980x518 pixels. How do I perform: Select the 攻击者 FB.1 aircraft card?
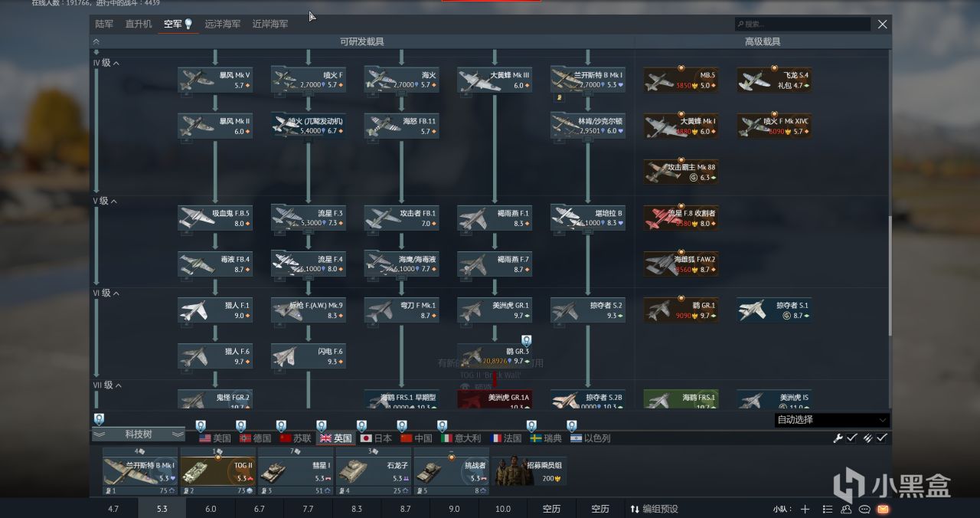(403, 218)
